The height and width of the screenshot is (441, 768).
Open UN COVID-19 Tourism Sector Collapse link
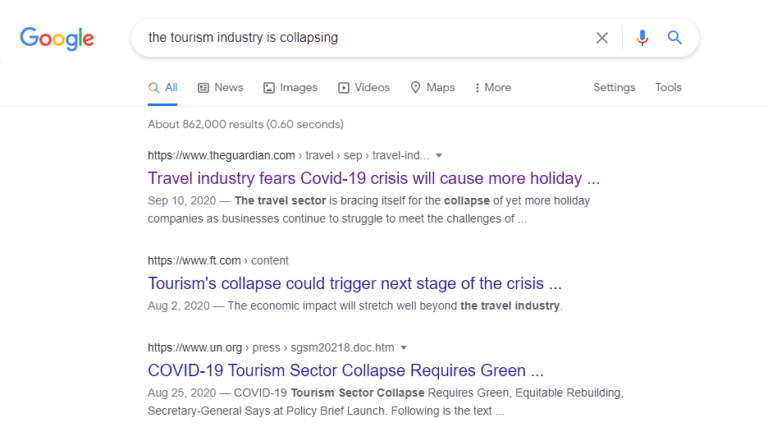pos(345,370)
